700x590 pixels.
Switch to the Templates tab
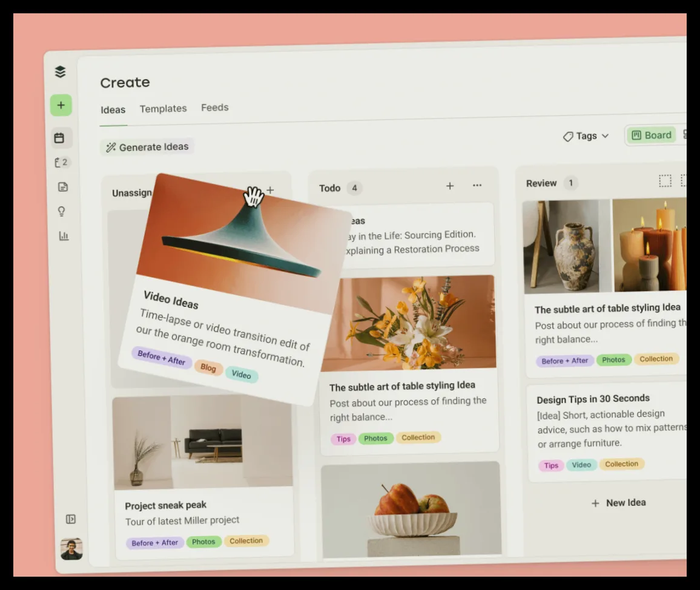163,108
